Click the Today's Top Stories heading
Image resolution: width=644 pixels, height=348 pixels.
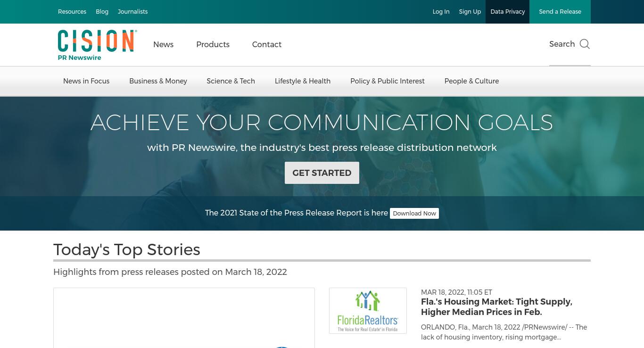[x=127, y=249]
